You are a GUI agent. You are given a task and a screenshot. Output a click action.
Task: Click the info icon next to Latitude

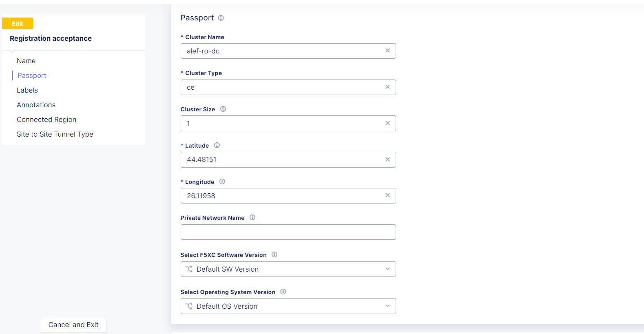(217, 145)
